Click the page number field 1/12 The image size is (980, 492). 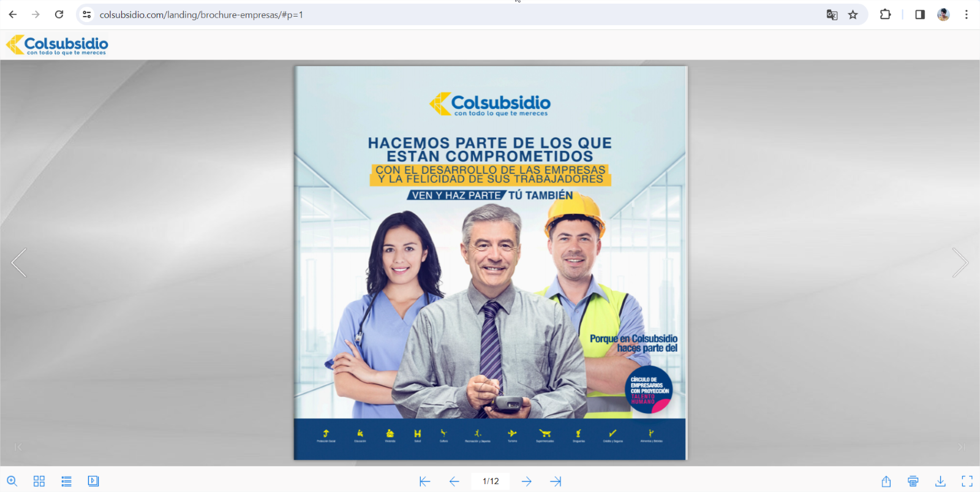[x=490, y=482]
